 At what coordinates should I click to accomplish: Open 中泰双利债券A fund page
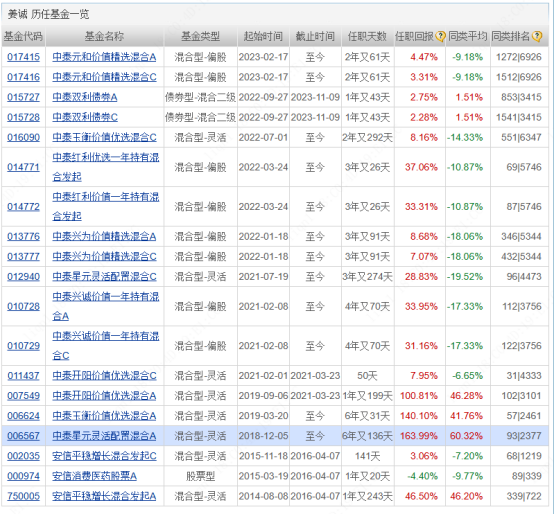(85, 97)
